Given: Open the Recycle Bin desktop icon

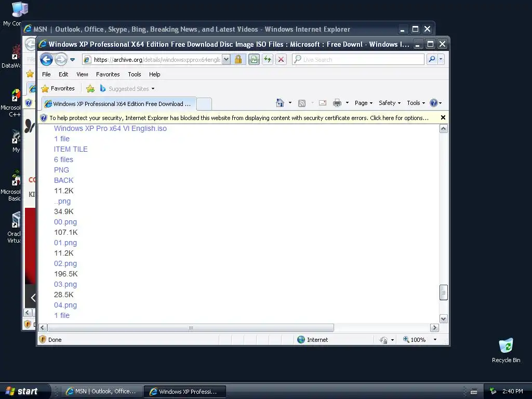Looking at the screenshot, I should tap(506, 351).
